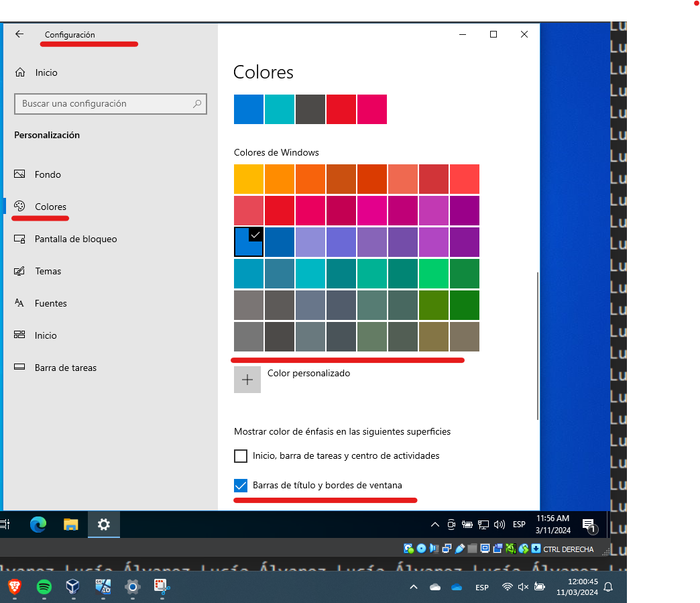
Task: Open VirtualBox from the host taskbar
Action: click(72, 588)
